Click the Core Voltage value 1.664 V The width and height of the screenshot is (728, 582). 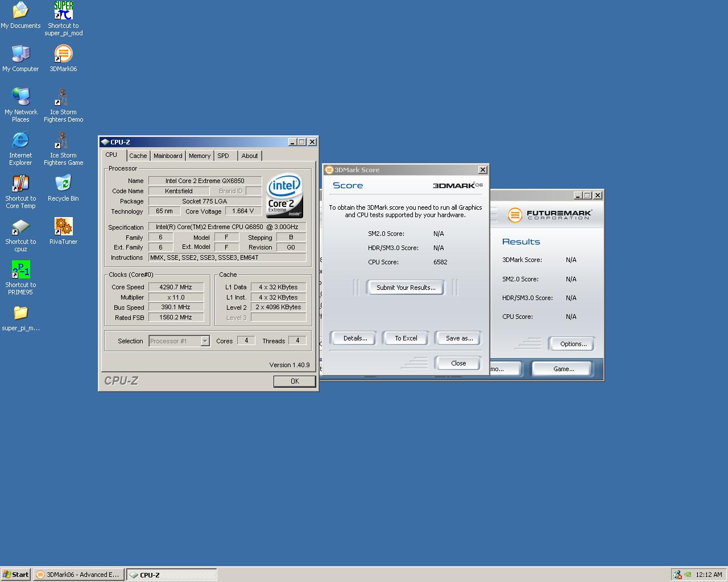(x=243, y=211)
